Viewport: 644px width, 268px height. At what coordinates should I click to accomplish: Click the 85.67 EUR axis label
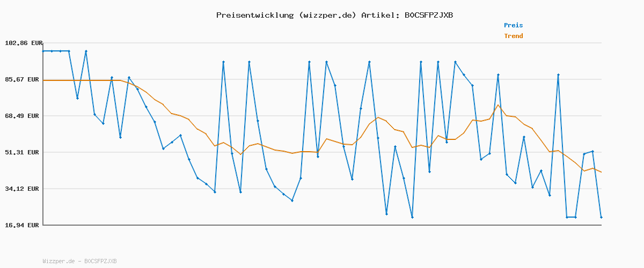click(23, 79)
